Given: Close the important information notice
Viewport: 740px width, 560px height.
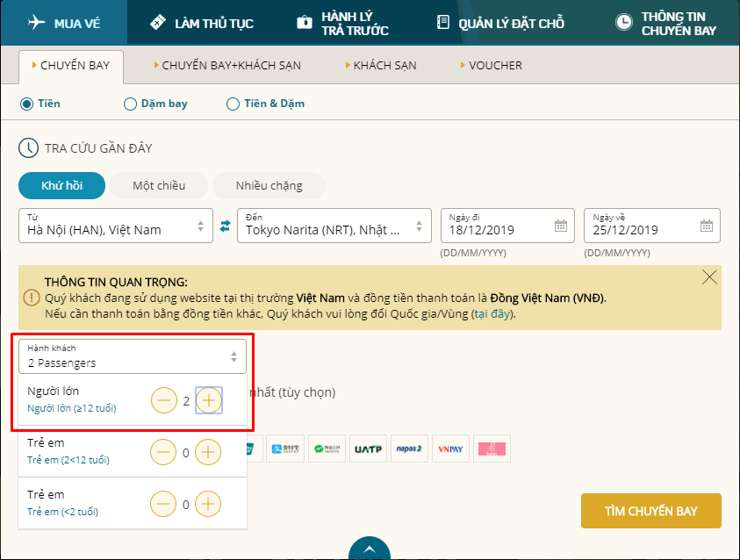Looking at the screenshot, I should (x=709, y=277).
